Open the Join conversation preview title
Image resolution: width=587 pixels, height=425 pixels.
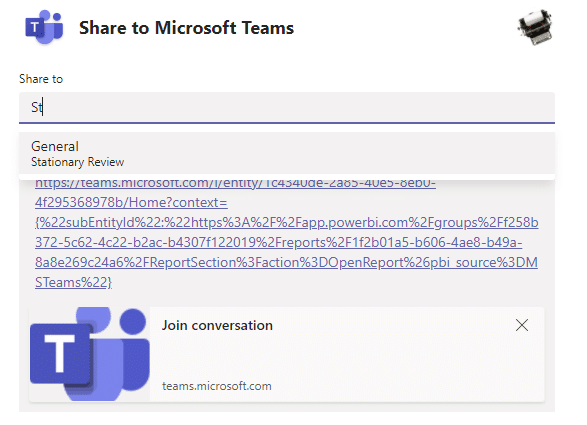(217, 325)
